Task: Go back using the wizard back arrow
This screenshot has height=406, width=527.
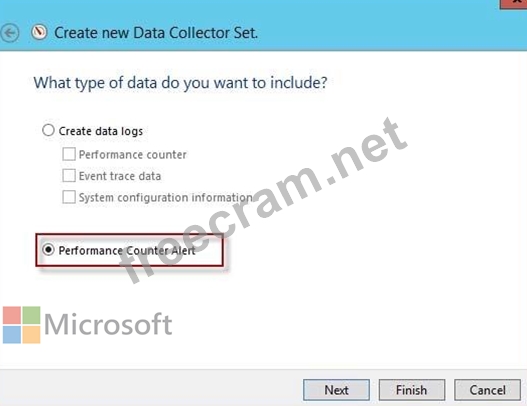Action: pyautogui.click(x=9, y=33)
